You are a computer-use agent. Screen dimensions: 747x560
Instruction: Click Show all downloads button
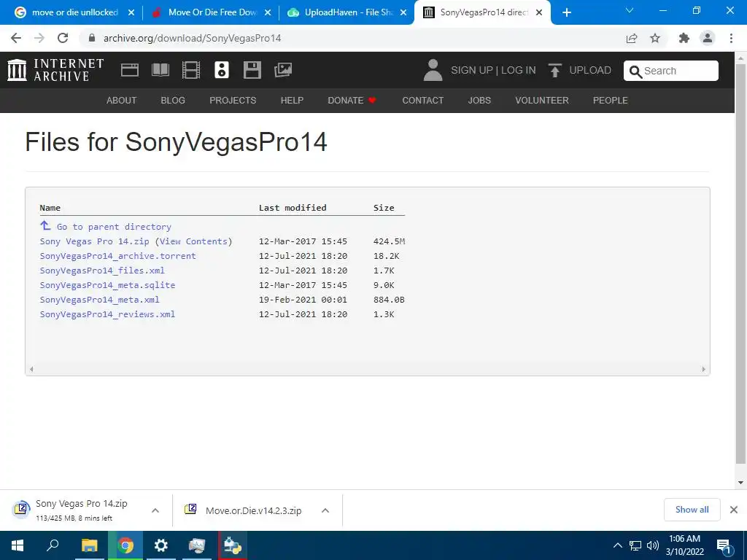692,510
